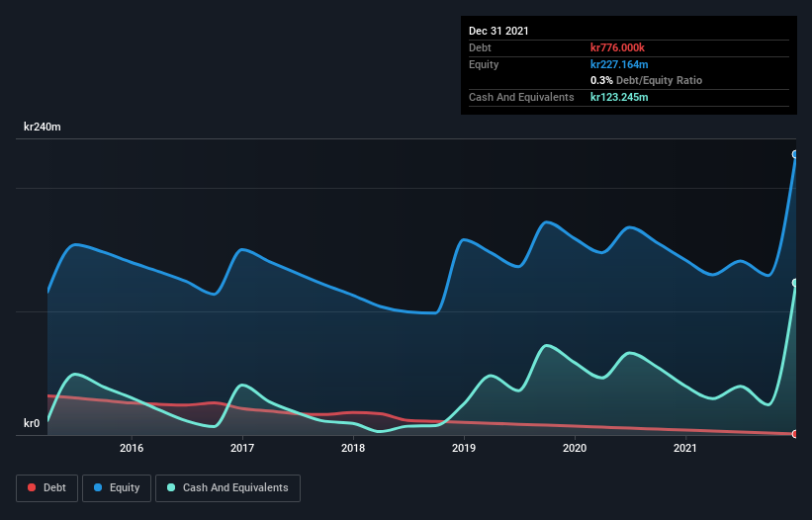The image size is (812, 520).
Task: Click the 0.3% Debt/Equity Ratio text
Action: [646, 81]
